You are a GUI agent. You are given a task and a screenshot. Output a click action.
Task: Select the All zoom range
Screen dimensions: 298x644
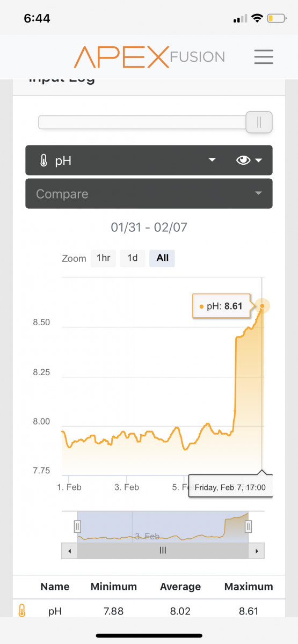click(x=162, y=258)
